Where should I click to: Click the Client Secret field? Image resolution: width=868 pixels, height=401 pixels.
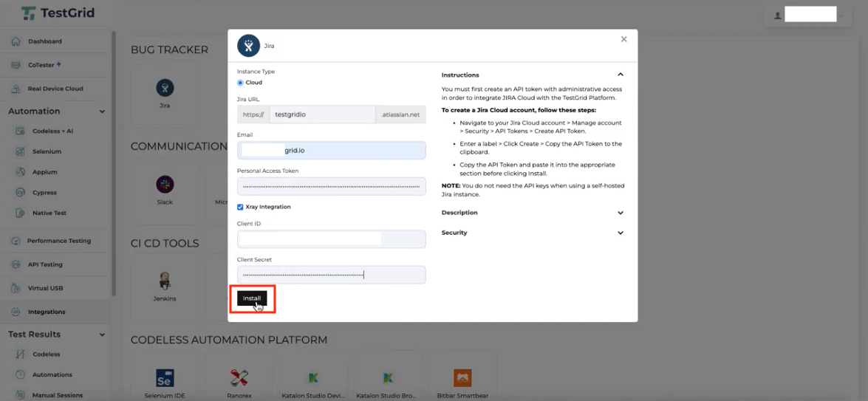coord(332,275)
